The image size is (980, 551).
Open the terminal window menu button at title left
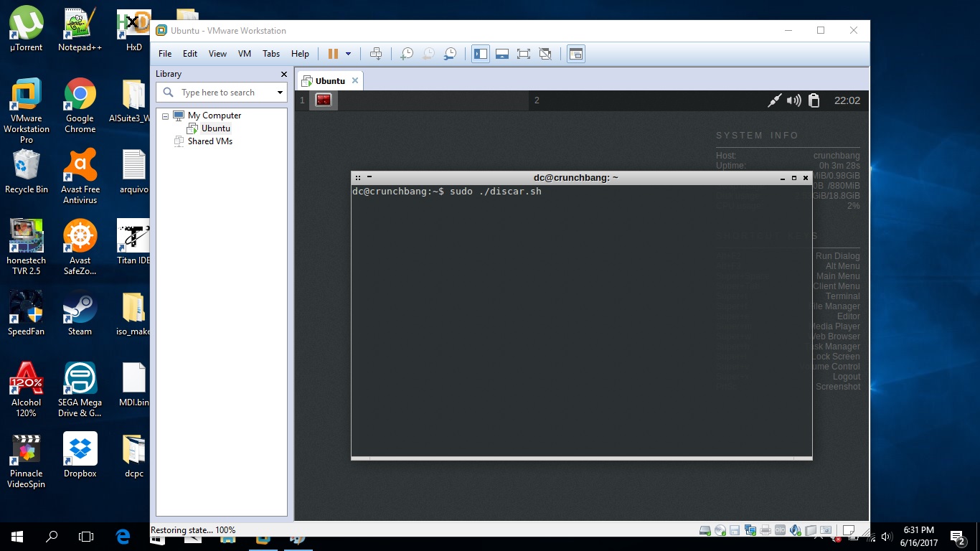[x=358, y=177]
